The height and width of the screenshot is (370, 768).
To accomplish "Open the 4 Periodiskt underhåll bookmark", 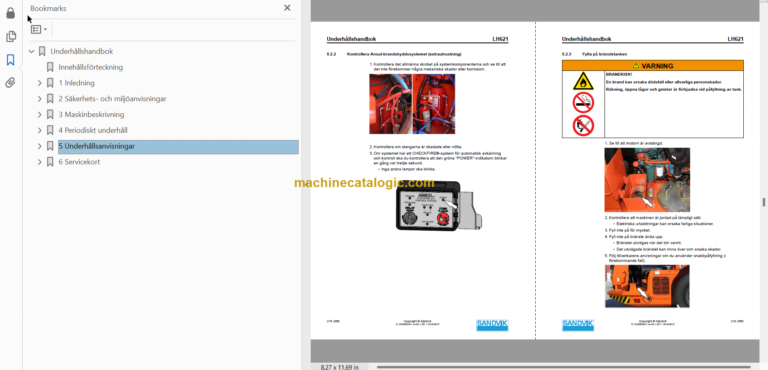I will (93, 130).
